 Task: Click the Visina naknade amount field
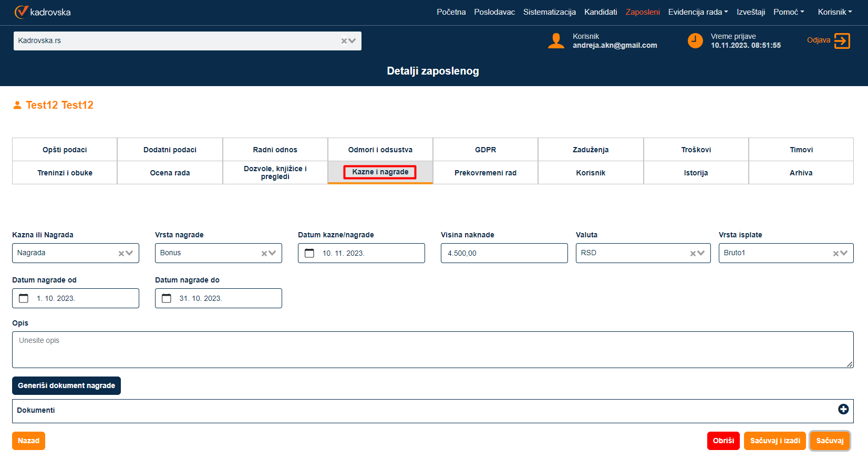point(504,253)
